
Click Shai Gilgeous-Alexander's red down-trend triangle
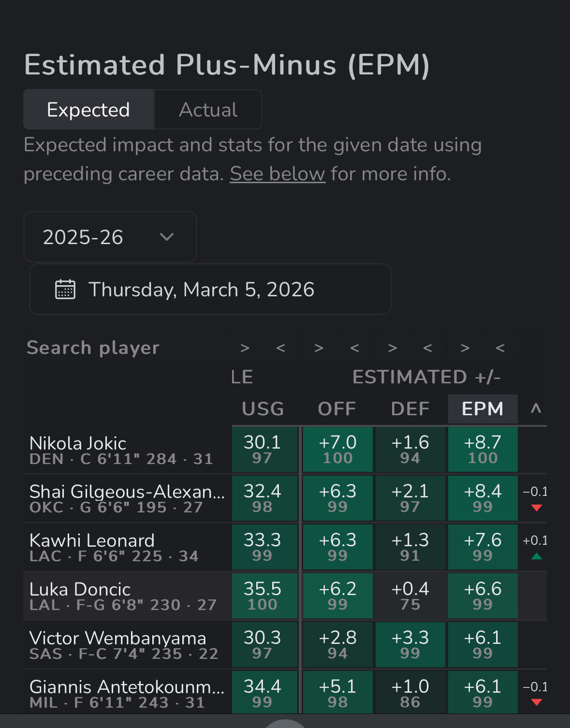pos(536,508)
